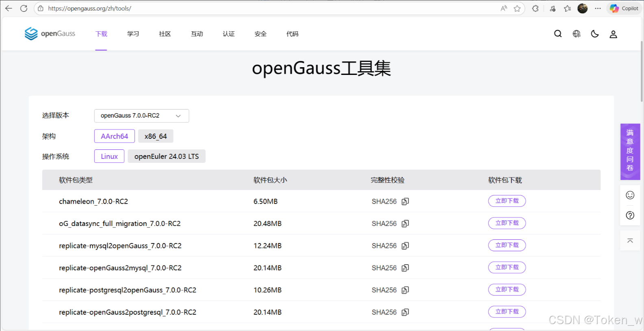Reload the page with the refresh icon

(24, 8)
